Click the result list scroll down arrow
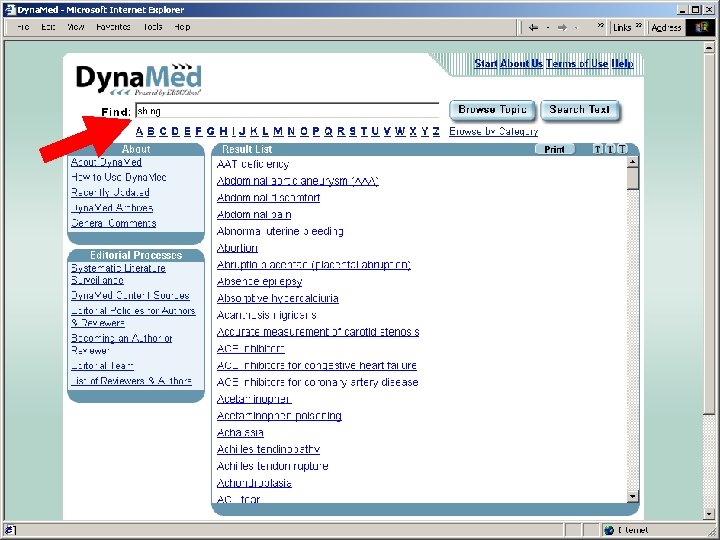 [x=633, y=496]
